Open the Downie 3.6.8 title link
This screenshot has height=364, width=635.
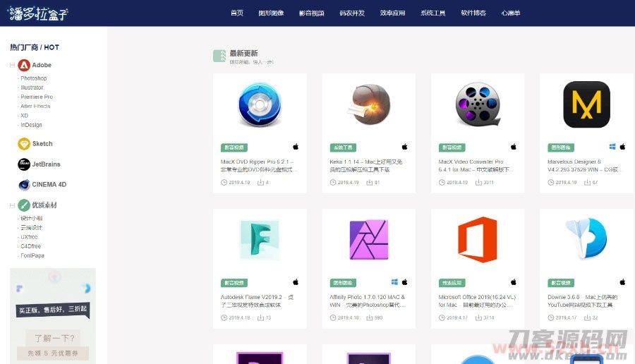(x=583, y=301)
